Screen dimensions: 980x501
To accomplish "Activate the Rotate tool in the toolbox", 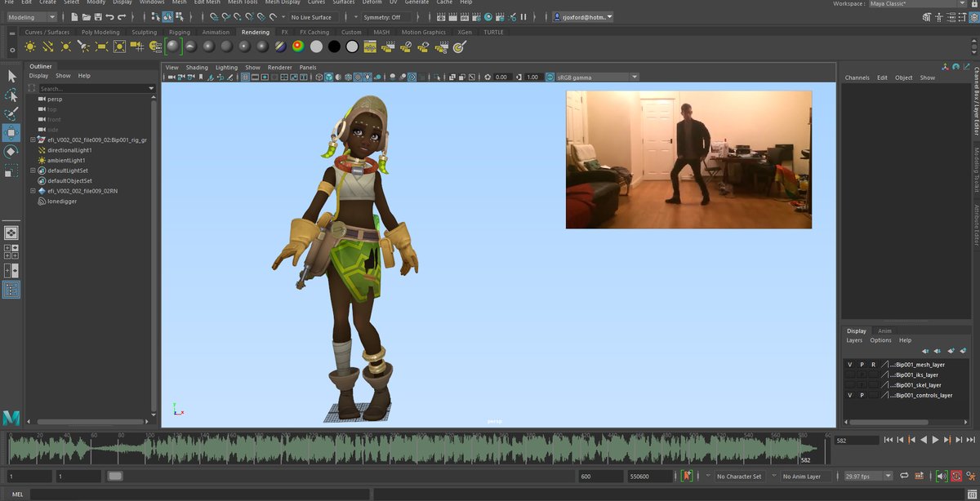I will [x=11, y=152].
